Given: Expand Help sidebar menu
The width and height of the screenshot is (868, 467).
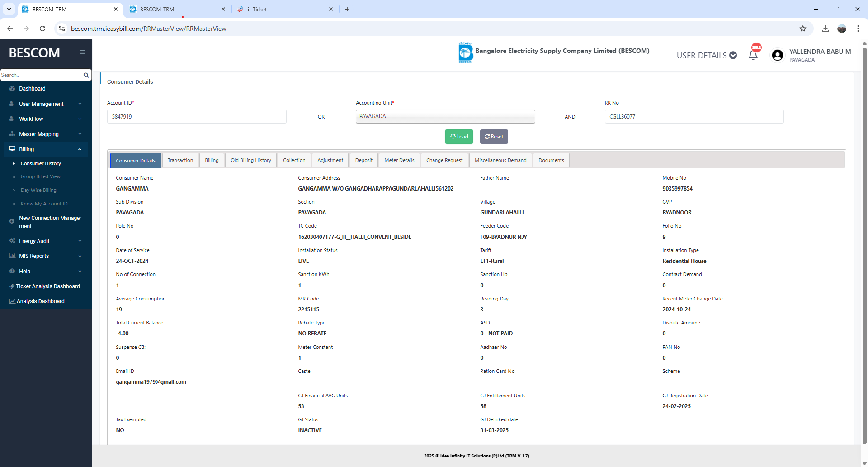Looking at the screenshot, I should [x=46, y=272].
